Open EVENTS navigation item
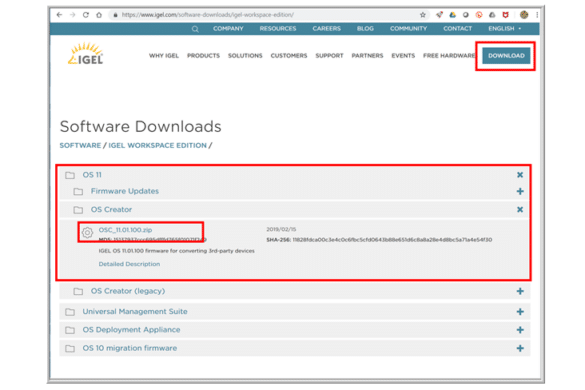Image resolution: width=585 pixels, height=390 pixels. point(403,56)
